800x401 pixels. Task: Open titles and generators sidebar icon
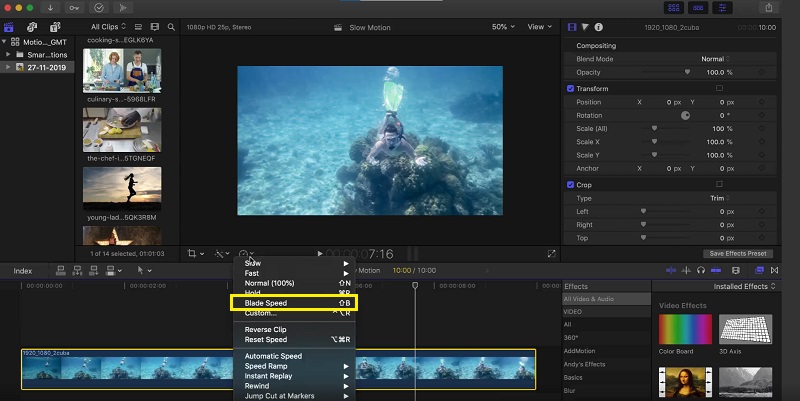(x=57, y=27)
